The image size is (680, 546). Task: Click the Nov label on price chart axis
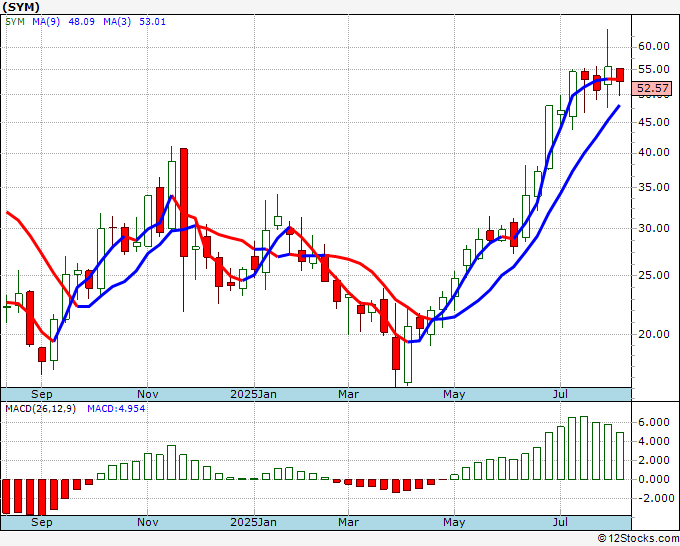click(147, 394)
